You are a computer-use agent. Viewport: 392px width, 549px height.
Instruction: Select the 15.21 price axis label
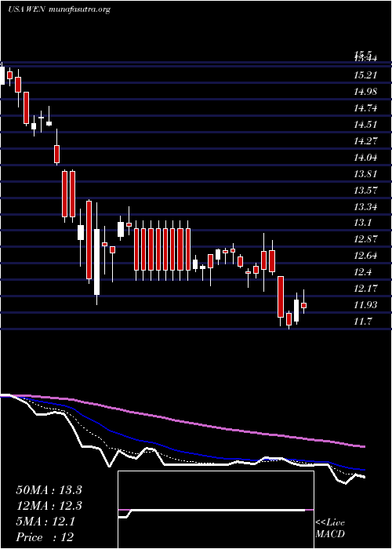[365, 75]
